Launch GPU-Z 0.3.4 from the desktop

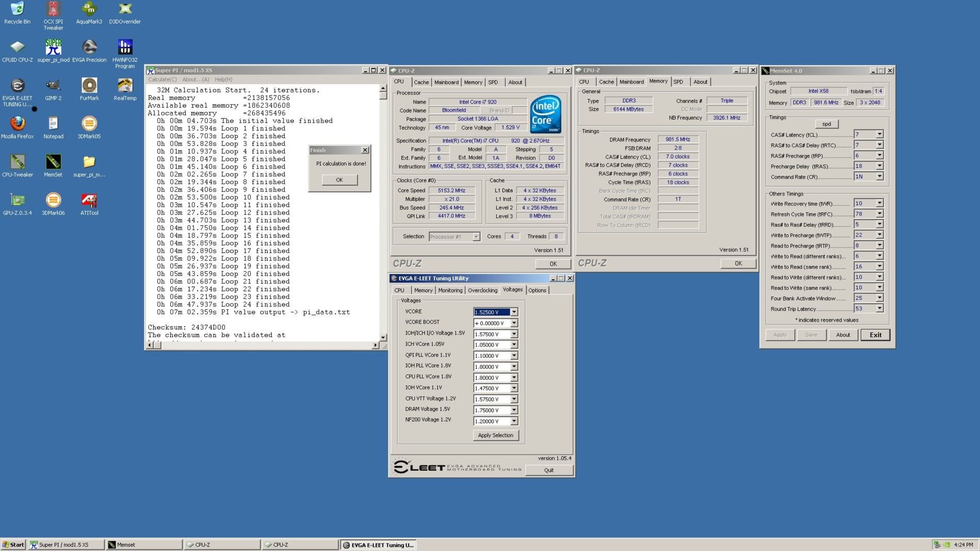(17, 202)
